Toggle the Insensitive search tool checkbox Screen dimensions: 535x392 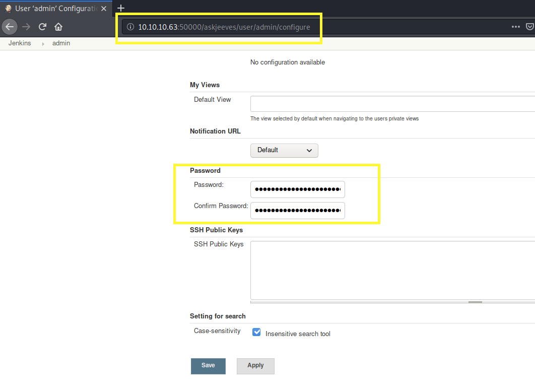click(256, 333)
